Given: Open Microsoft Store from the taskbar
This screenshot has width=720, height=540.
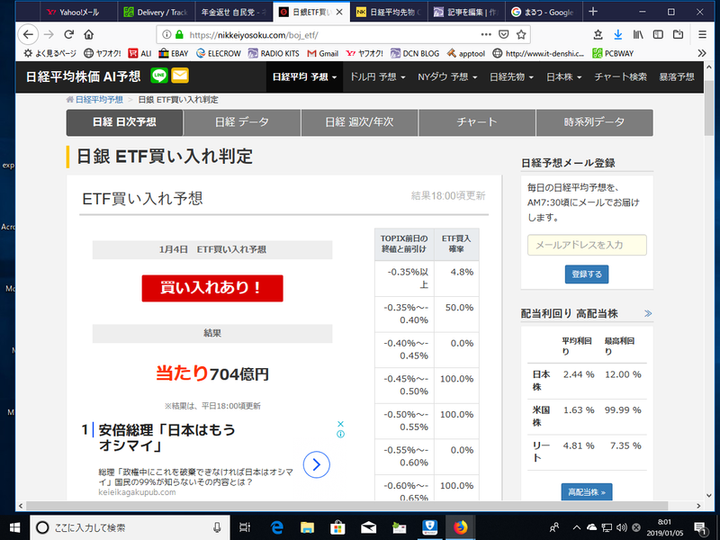Looking at the screenshot, I should (x=338, y=526).
